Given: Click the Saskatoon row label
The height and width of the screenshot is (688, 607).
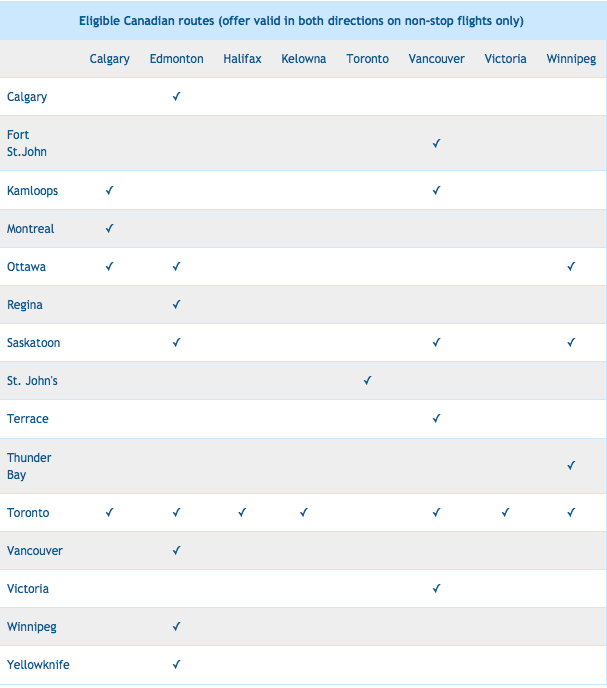Looking at the screenshot, I should 34,343.
